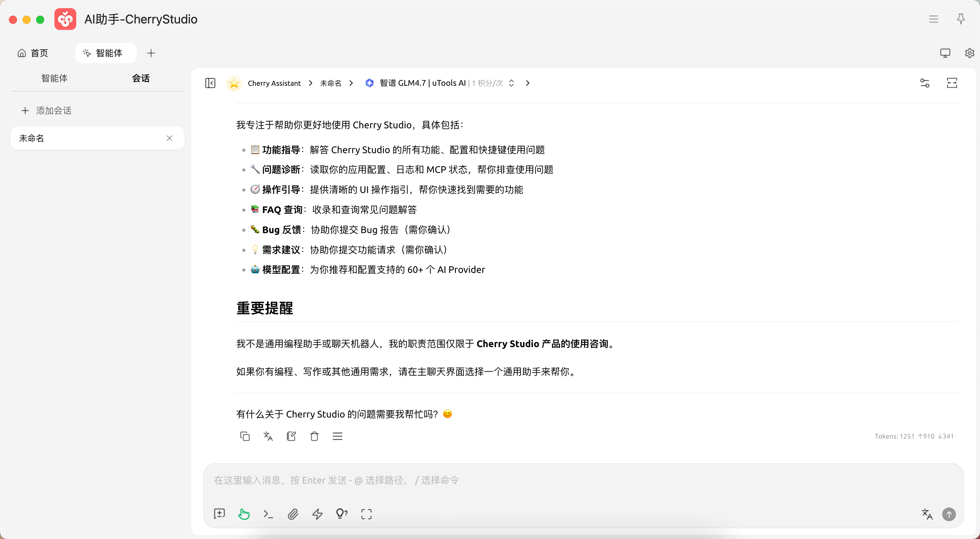980x539 pixels.
Task: Expand the chevron after 未命名 breadcrumb
Action: 351,83
